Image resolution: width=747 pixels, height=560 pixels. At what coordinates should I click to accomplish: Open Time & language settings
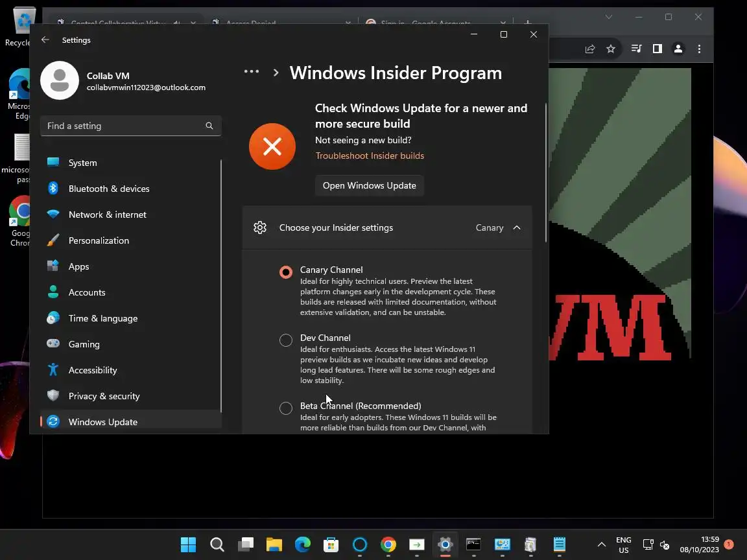coord(130,319)
